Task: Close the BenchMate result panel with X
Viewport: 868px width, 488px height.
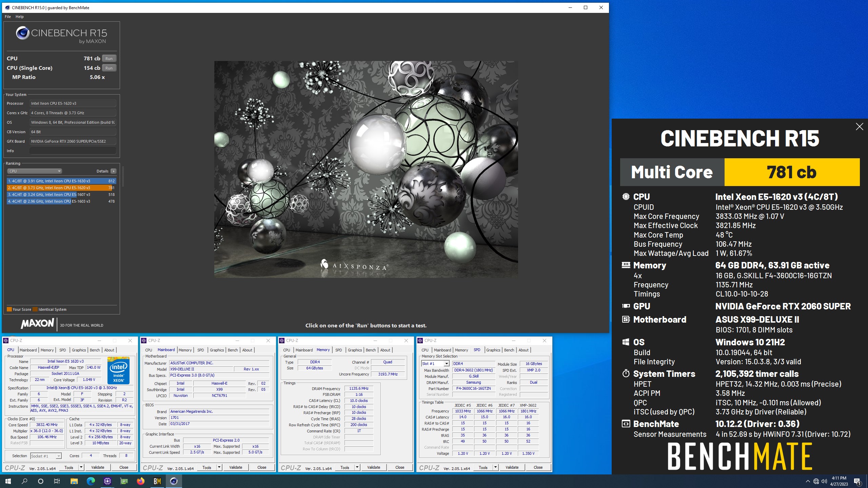Action: [859, 127]
